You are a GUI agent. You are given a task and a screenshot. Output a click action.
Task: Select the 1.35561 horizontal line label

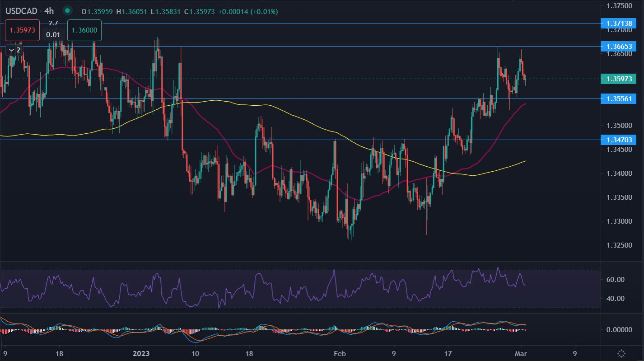tap(618, 98)
